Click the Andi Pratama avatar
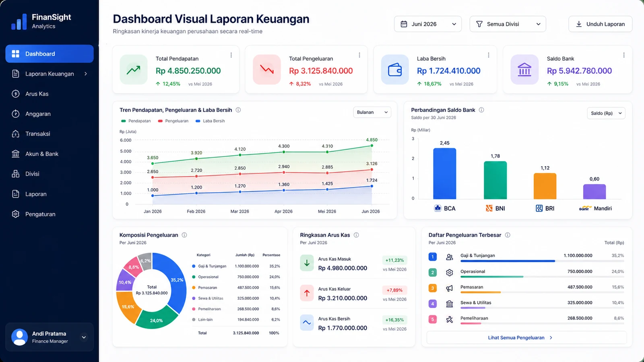644x362 pixels. point(20,337)
